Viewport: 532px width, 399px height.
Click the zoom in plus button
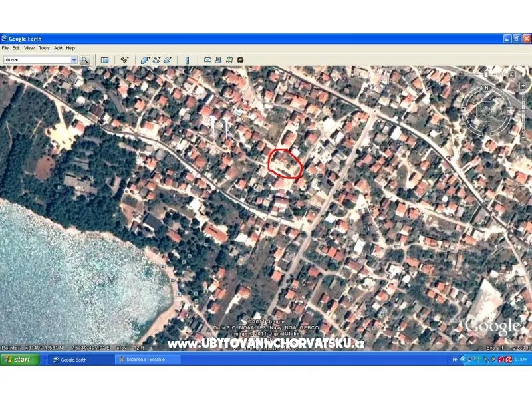[523, 86]
